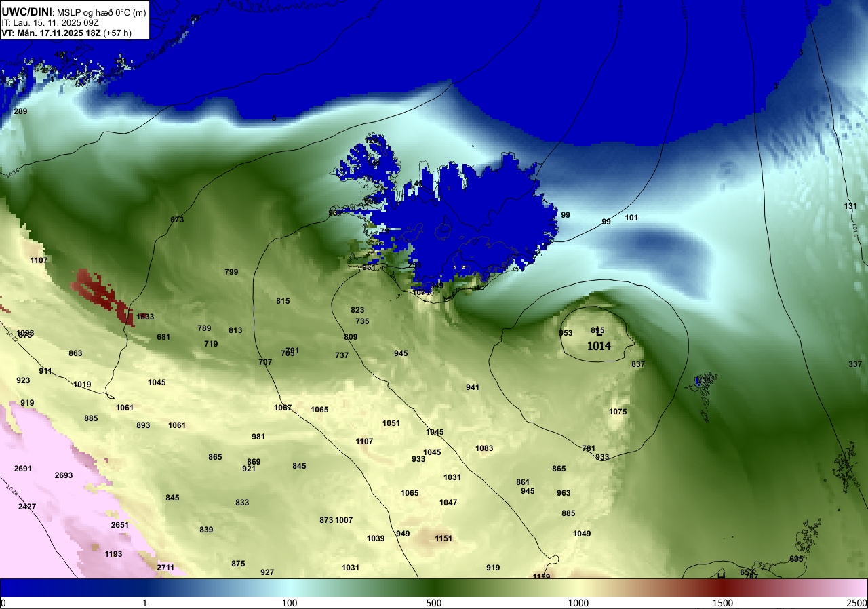Screen dimensions: 868x609
Task: Click the height value '953'
Action: (x=566, y=333)
